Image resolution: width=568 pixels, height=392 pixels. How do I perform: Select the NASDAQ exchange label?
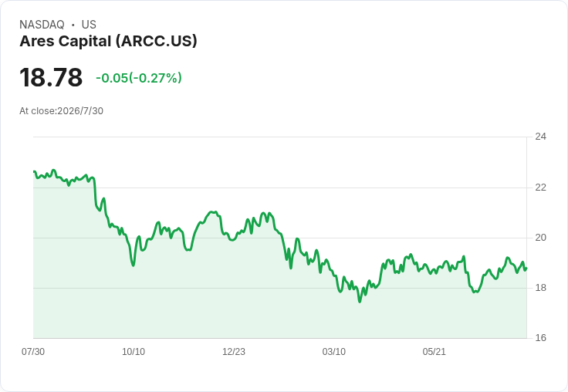pyautogui.click(x=42, y=25)
